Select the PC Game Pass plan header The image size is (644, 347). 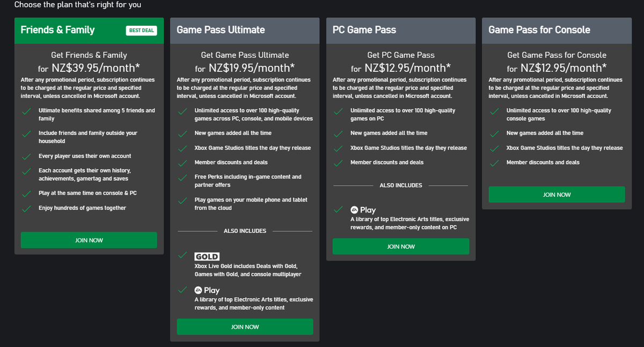point(401,31)
